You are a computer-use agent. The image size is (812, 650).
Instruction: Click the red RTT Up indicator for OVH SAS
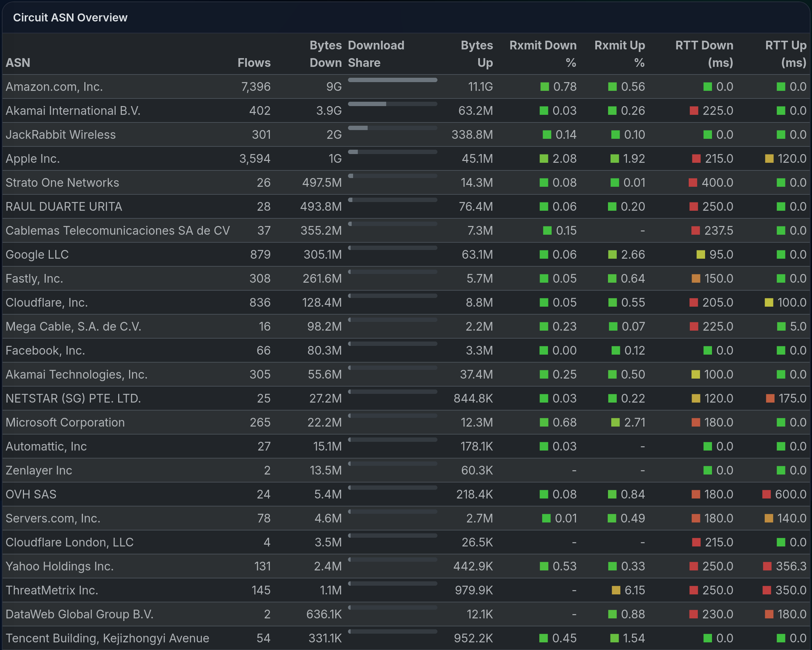(x=766, y=494)
